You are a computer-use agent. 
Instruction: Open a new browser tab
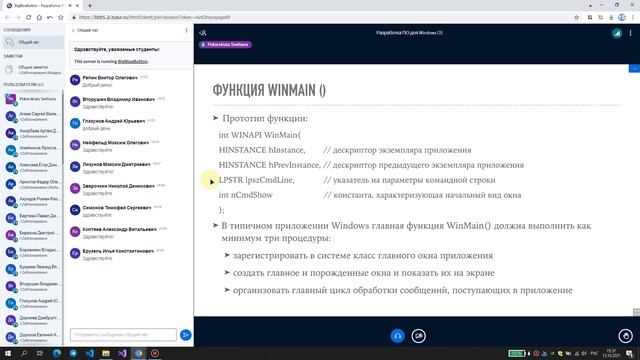90,6
